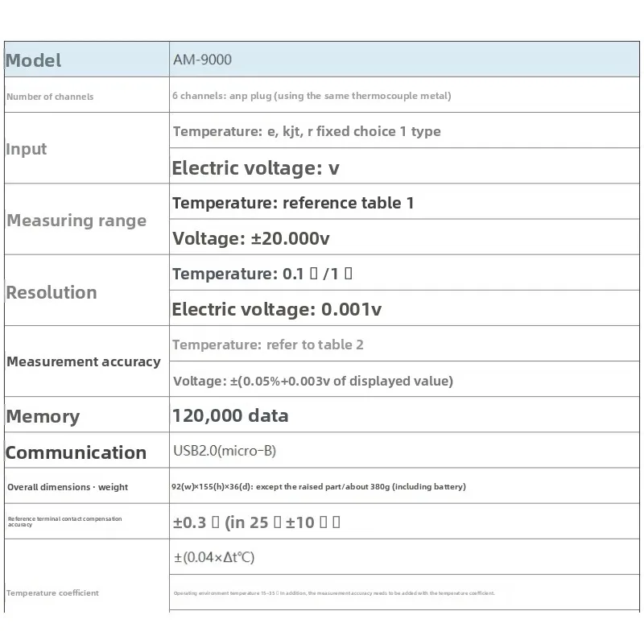Click the "Model" header cell

(x=34, y=60)
